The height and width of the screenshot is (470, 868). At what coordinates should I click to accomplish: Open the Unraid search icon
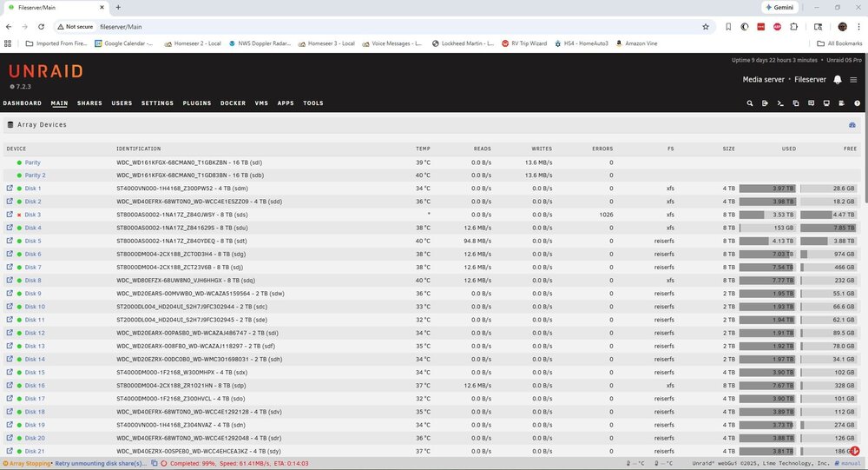click(750, 103)
